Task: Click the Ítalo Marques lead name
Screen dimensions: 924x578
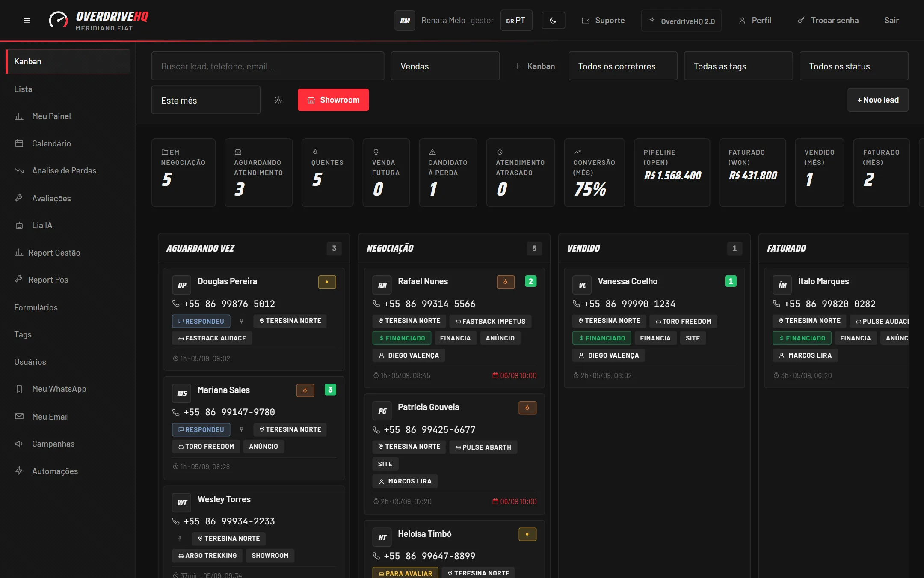Action: [x=823, y=281]
